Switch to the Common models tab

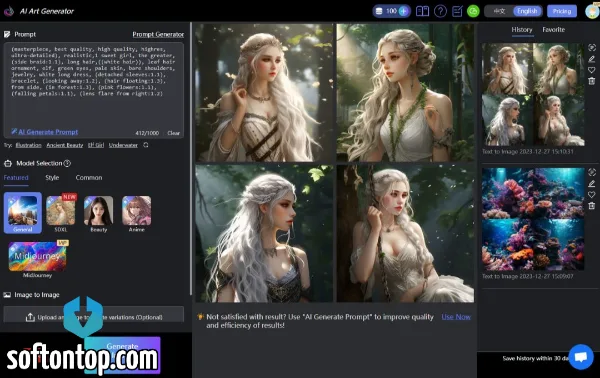(89, 178)
